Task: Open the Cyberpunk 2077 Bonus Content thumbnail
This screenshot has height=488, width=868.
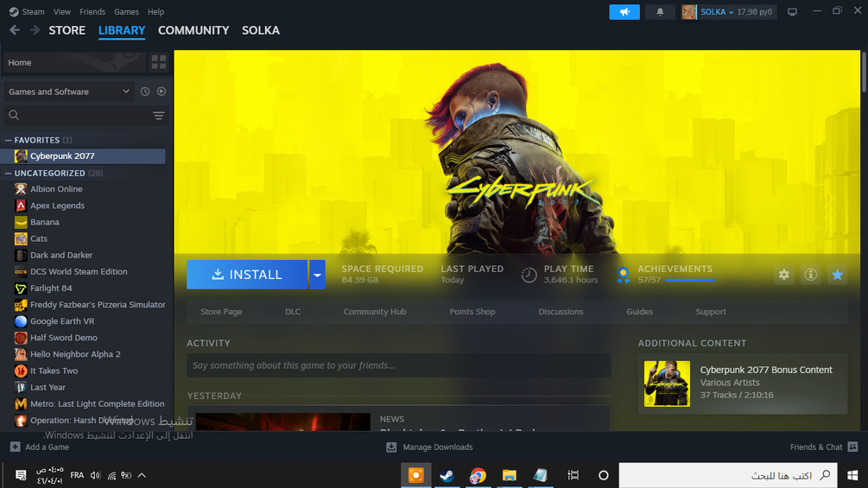Action: coord(667,383)
